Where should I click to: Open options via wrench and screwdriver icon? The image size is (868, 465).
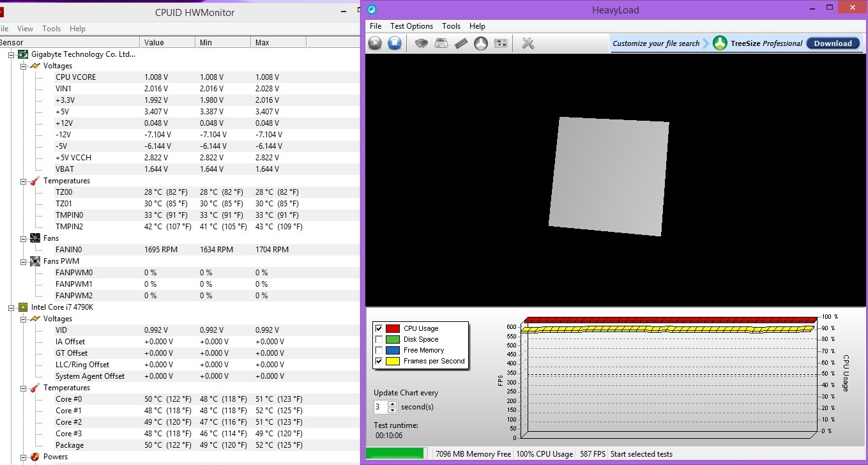click(528, 43)
